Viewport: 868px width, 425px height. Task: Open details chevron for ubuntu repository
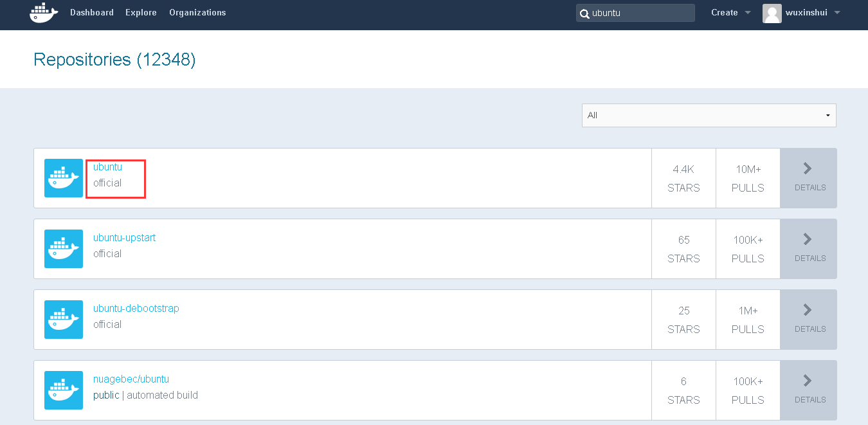point(808,168)
